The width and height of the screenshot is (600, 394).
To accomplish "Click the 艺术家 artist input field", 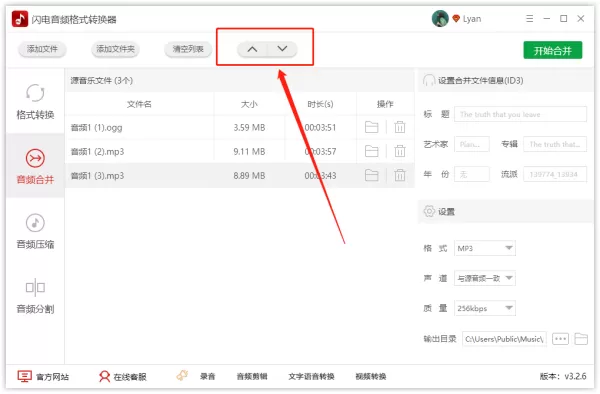I will point(471,144).
